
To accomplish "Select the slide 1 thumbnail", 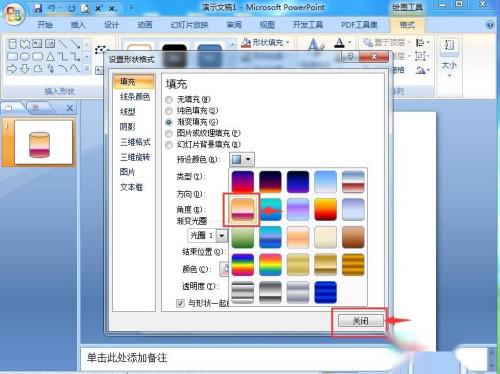I will click(44, 142).
